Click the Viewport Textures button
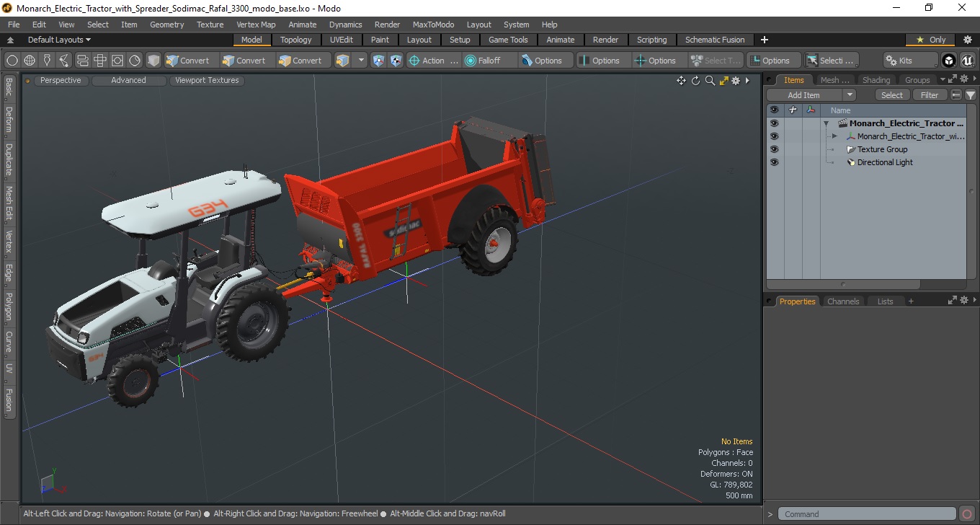The image size is (980, 525). tap(207, 81)
